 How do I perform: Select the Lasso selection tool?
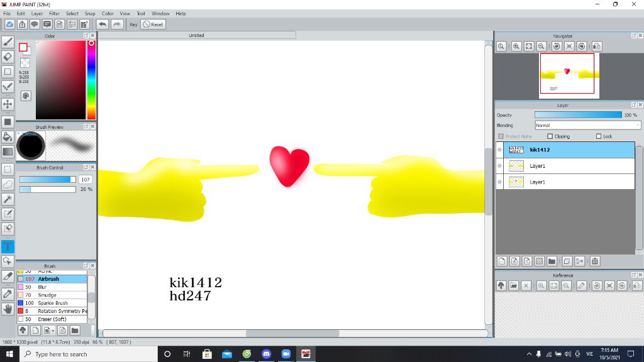(8, 184)
